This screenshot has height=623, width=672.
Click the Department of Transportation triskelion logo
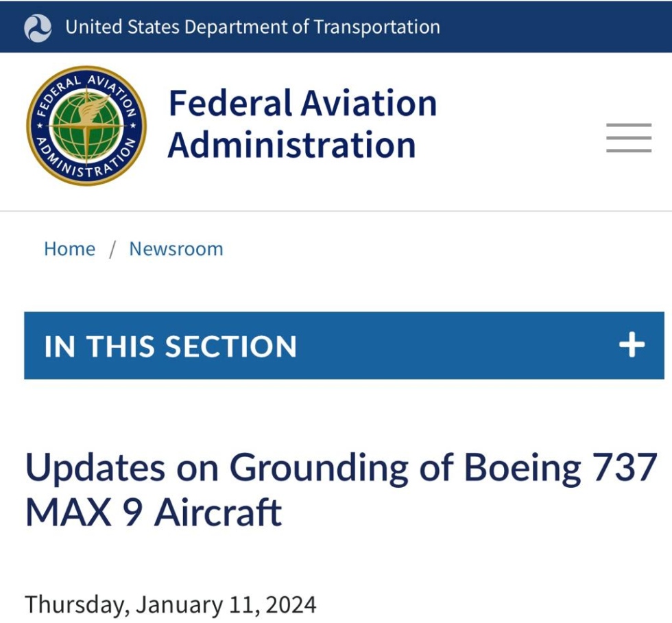tap(38, 28)
